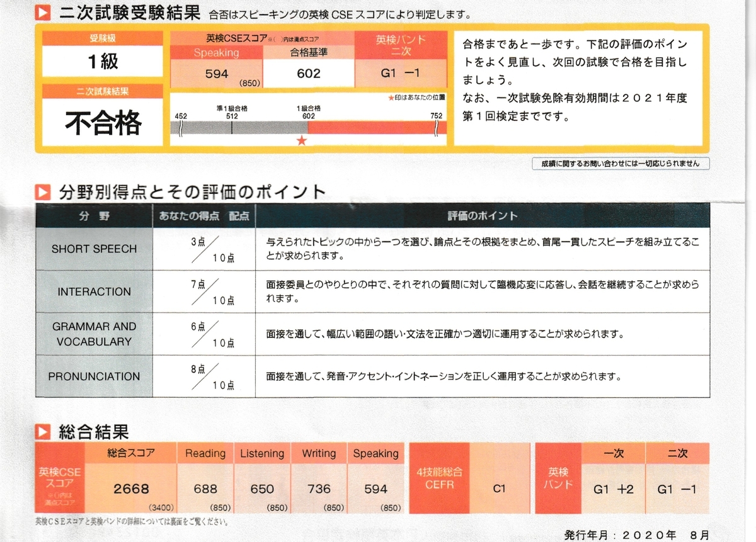Image resolution: width=756 pixels, height=542 pixels.
Task: Select the heading 分野別得点とその評価のポイント
Action: (x=193, y=191)
